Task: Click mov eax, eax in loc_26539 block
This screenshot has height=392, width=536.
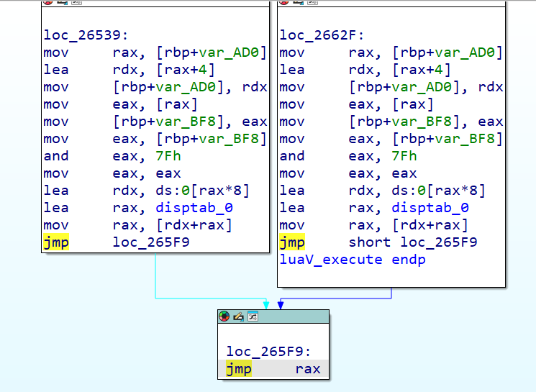Action: click(112, 173)
